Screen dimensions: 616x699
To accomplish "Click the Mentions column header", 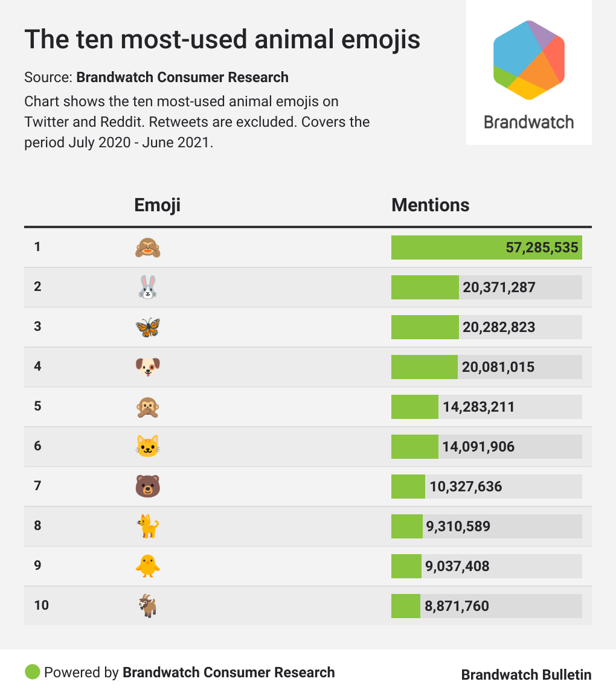I will (431, 205).
